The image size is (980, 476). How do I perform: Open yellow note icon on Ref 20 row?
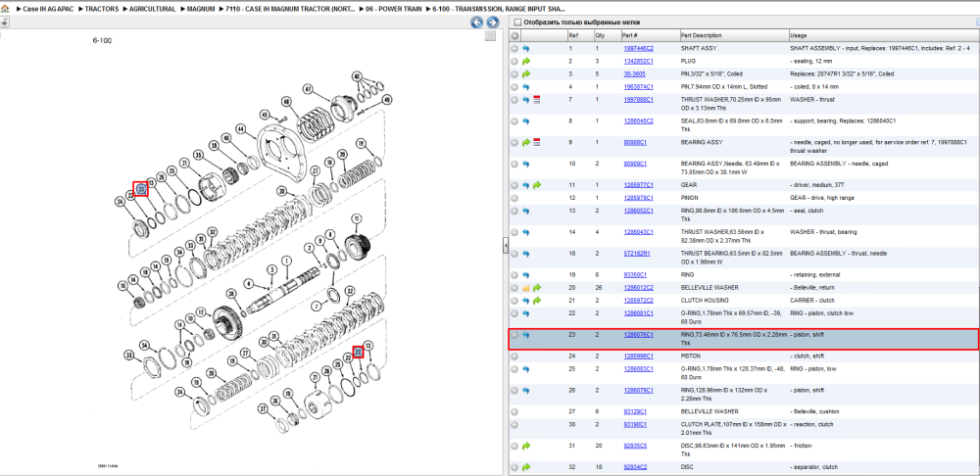coord(525,288)
